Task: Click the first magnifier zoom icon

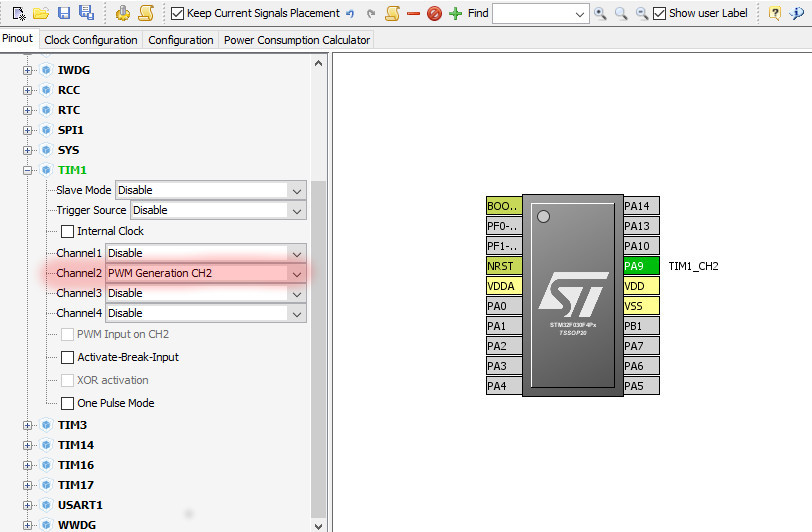Action: 600,13
